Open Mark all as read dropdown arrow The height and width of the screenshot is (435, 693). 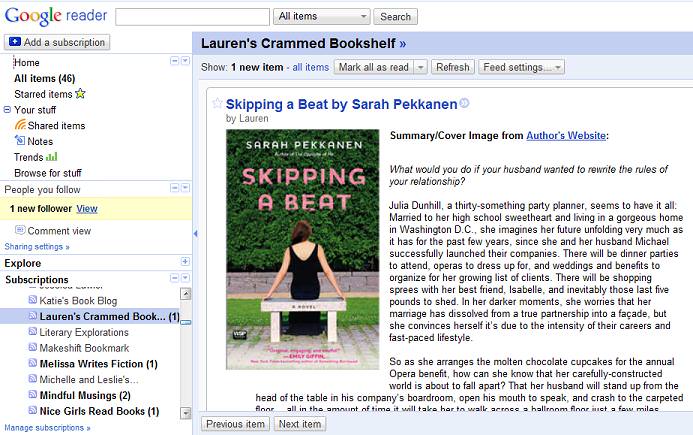coord(420,67)
